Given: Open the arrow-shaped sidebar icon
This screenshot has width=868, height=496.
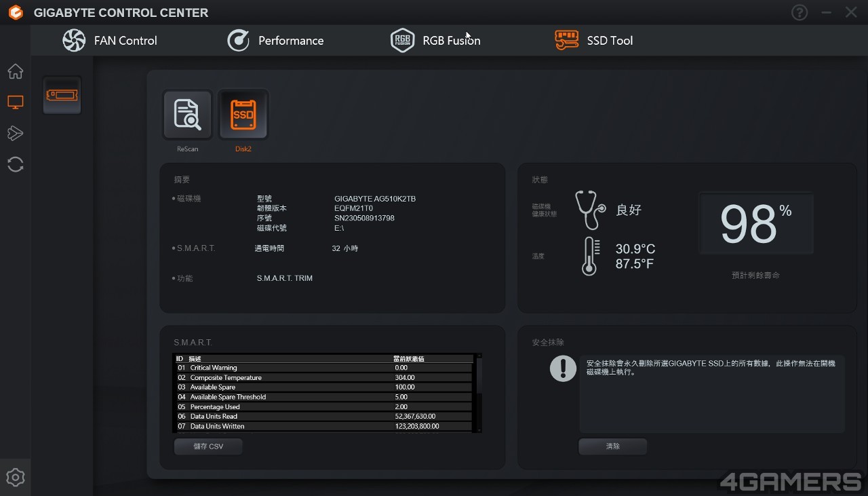Looking at the screenshot, I should pyautogui.click(x=15, y=133).
